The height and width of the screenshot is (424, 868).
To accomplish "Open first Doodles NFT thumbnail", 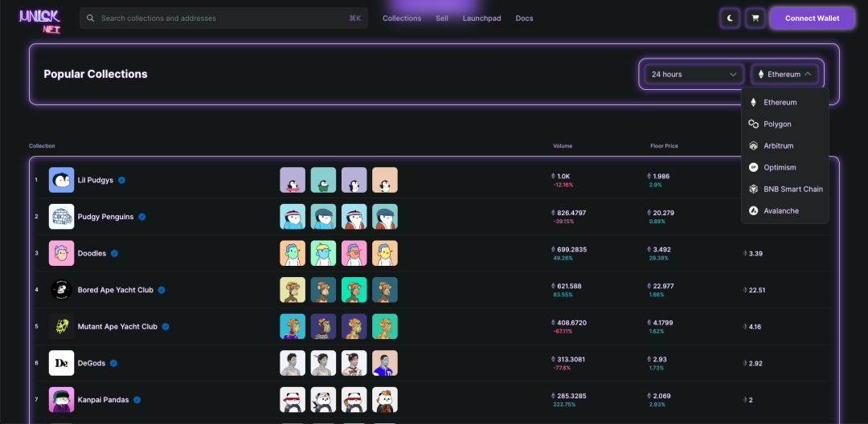I will click(x=293, y=253).
